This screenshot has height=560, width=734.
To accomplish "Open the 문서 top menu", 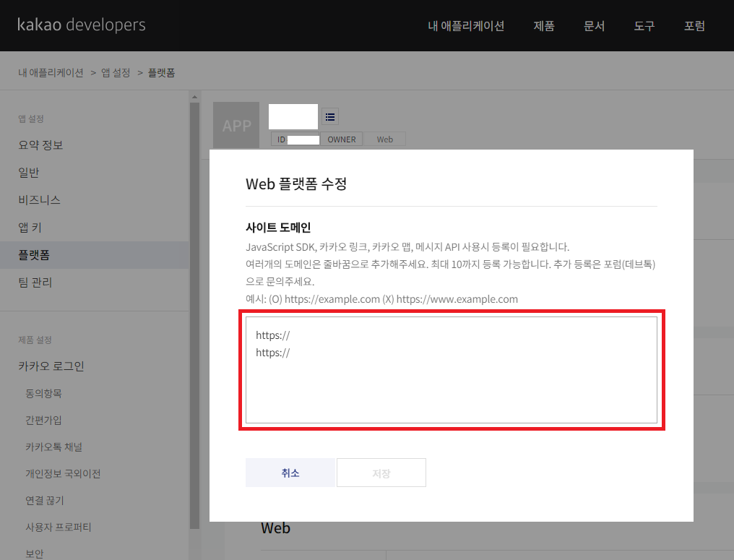I will point(594,26).
